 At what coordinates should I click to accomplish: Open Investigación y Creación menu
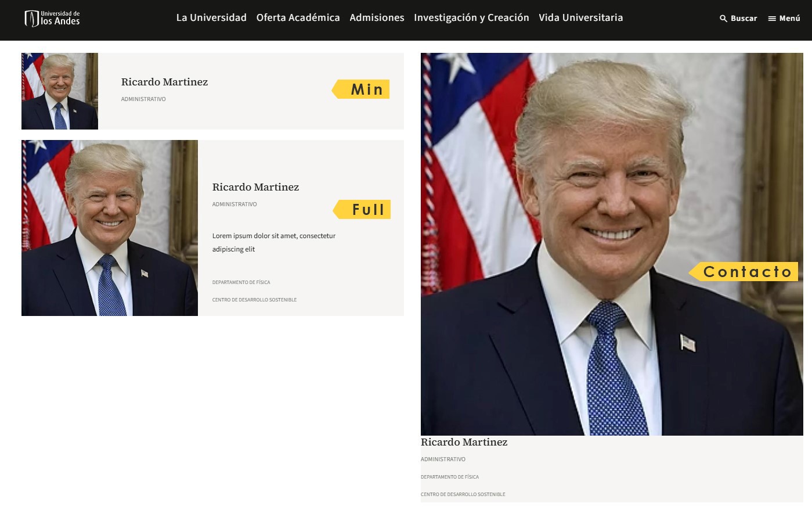471,17
